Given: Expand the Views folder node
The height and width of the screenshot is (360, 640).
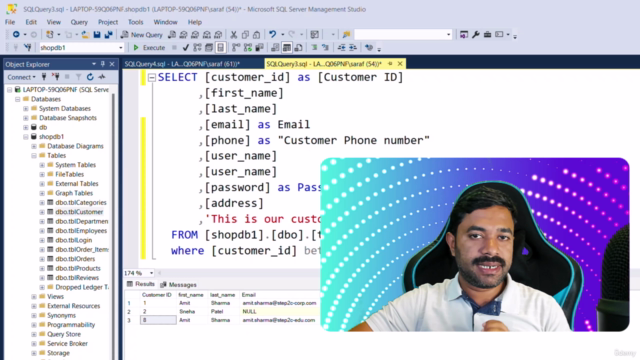Looking at the screenshot, I should tap(34, 296).
